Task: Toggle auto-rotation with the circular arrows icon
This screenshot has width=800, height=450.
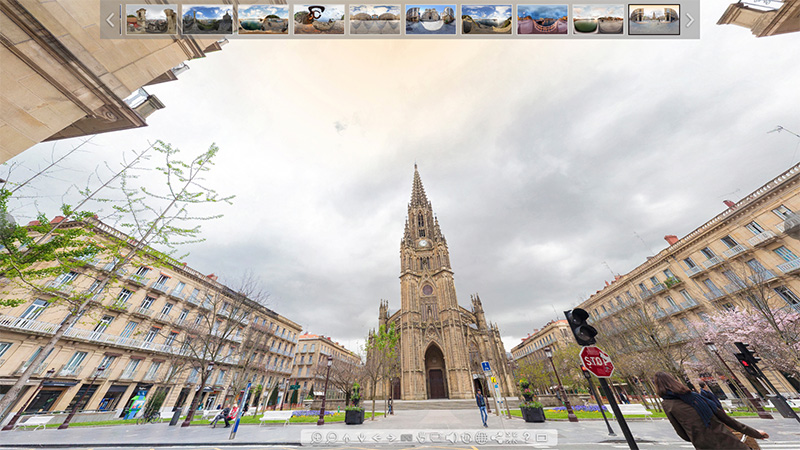Action: (466, 438)
